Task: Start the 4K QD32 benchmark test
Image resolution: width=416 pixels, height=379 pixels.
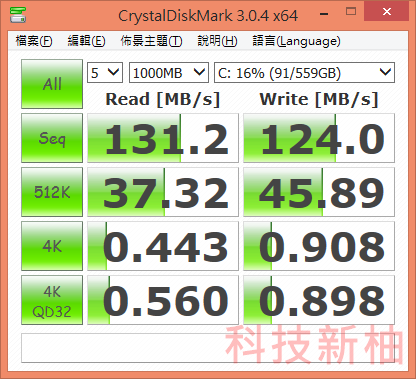Action: click(52, 300)
